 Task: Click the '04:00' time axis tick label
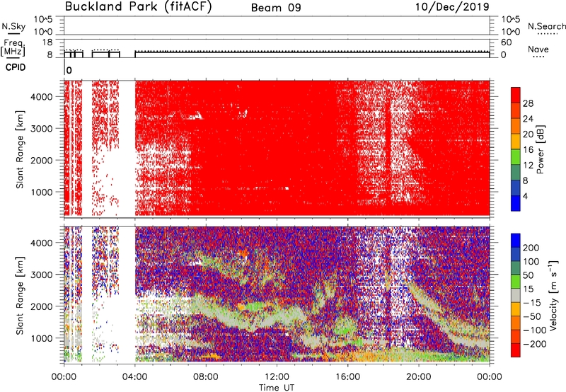coord(134,377)
